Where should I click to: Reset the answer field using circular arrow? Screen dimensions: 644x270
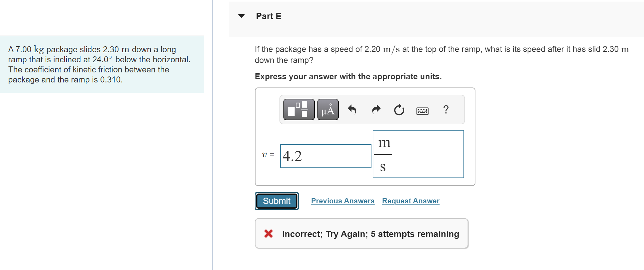tap(398, 110)
